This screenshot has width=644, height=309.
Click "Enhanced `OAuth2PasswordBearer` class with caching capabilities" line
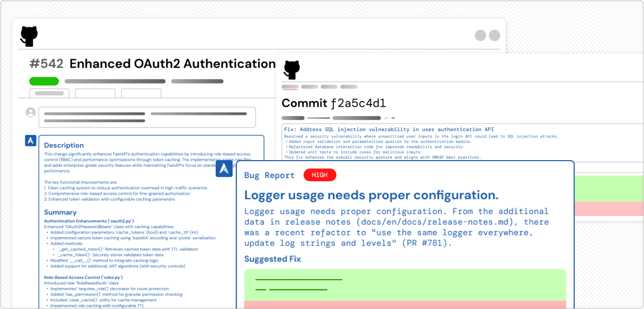pos(109,227)
